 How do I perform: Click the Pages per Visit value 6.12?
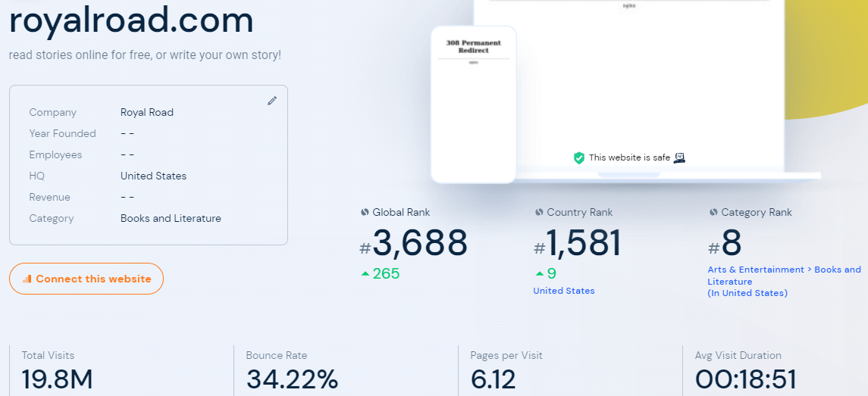493,380
